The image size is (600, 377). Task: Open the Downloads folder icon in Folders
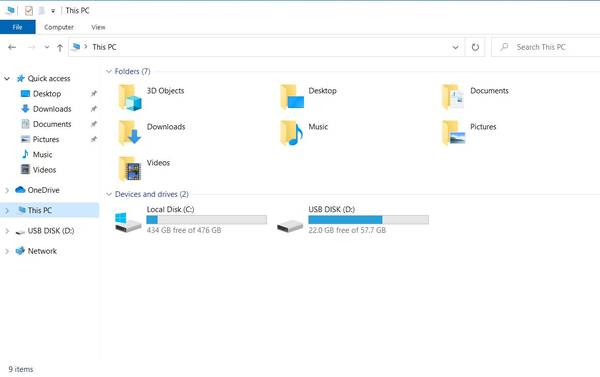130,133
